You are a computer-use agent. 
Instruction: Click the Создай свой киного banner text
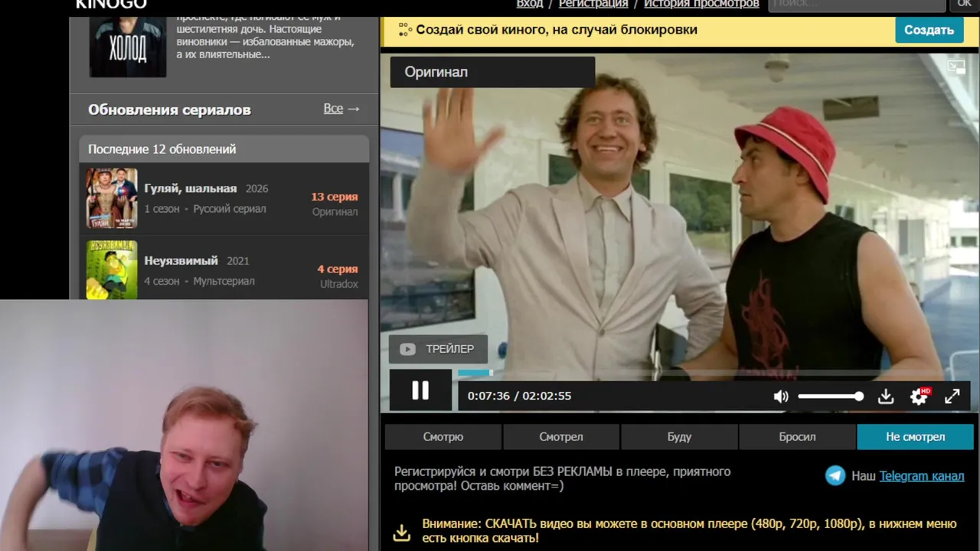pyautogui.click(x=557, y=30)
